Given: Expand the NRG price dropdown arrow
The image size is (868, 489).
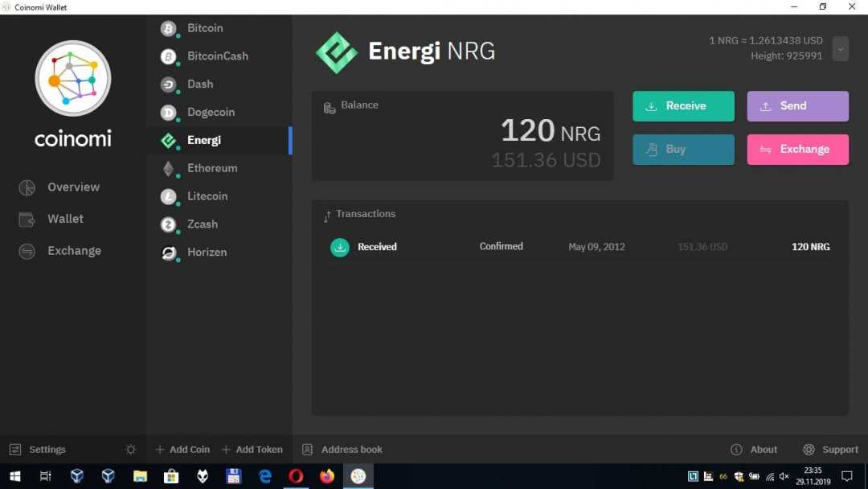Looking at the screenshot, I should tap(840, 49).
